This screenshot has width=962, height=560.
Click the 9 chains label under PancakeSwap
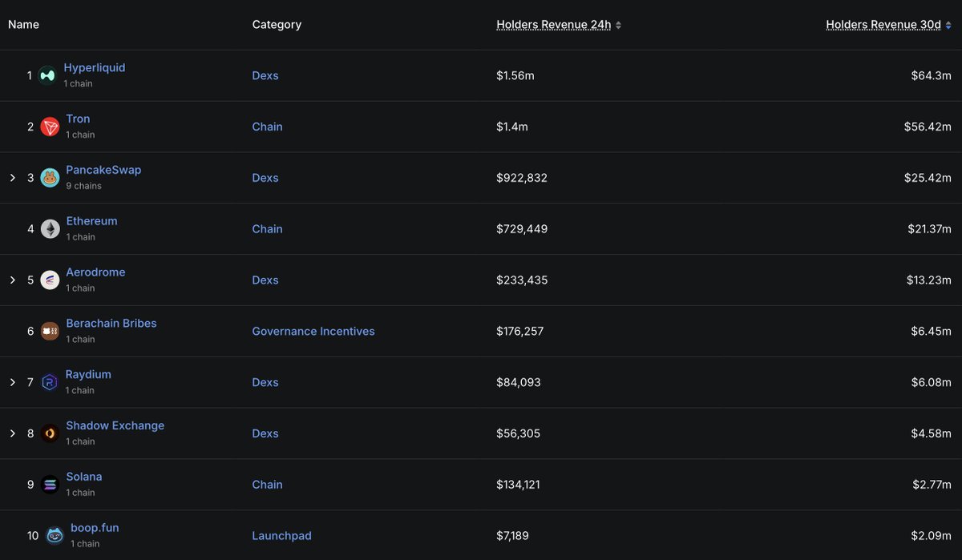tap(83, 186)
